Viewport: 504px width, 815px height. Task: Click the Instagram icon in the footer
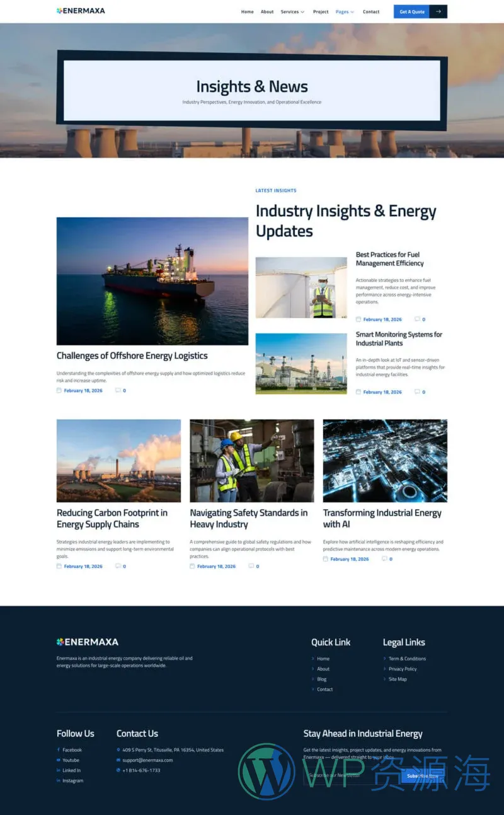click(59, 780)
